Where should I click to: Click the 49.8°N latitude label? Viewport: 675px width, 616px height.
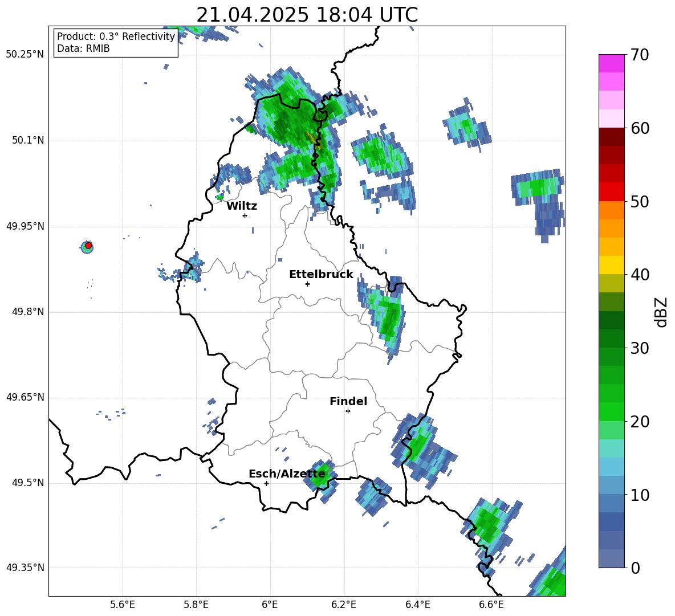click(28, 312)
